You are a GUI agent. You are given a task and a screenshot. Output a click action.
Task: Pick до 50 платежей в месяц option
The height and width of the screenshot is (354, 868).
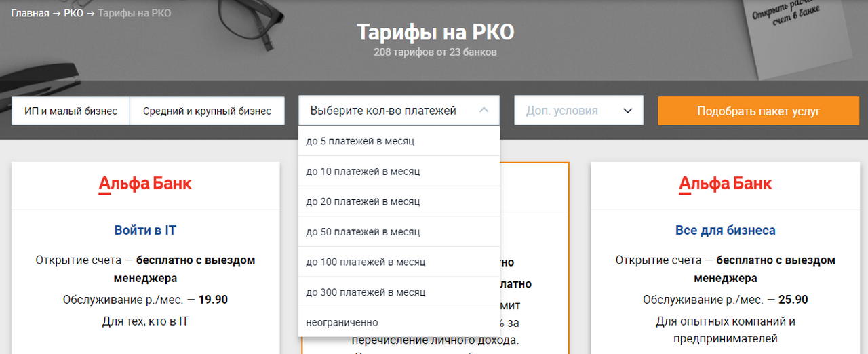(x=363, y=232)
